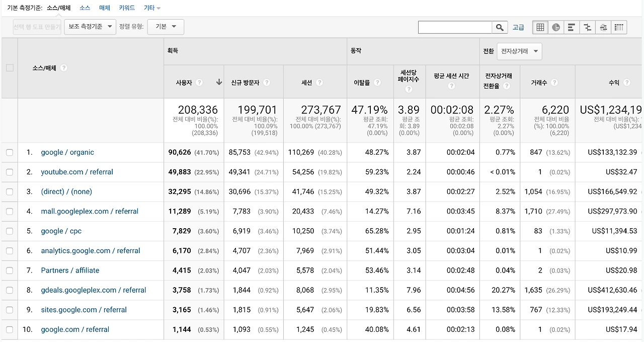Click conversion rate 20.27%
Viewport: 644px width, 342px height.
pyautogui.click(x=503, y=290)
